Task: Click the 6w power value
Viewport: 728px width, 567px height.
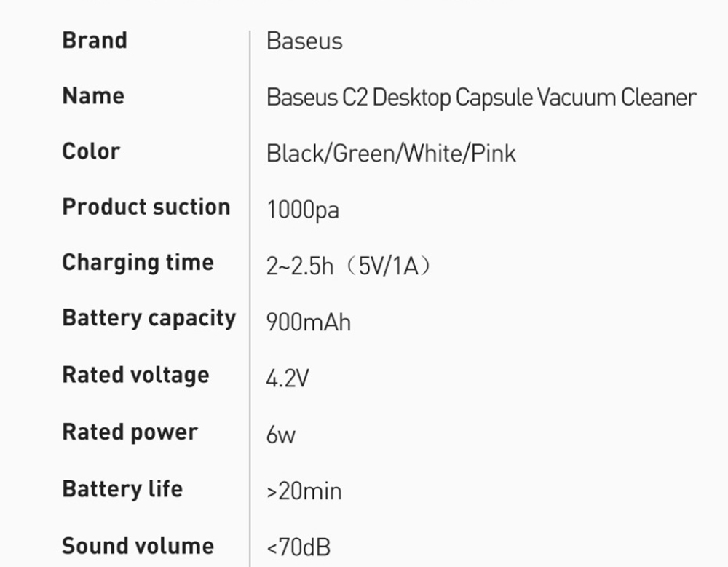Action: [281, 435]
